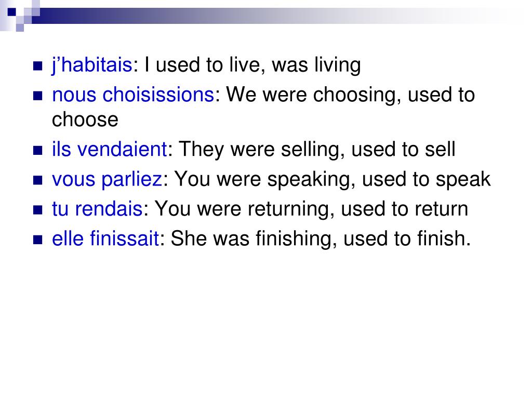Click the text 'She was finishing, used to finish.'

321,238
